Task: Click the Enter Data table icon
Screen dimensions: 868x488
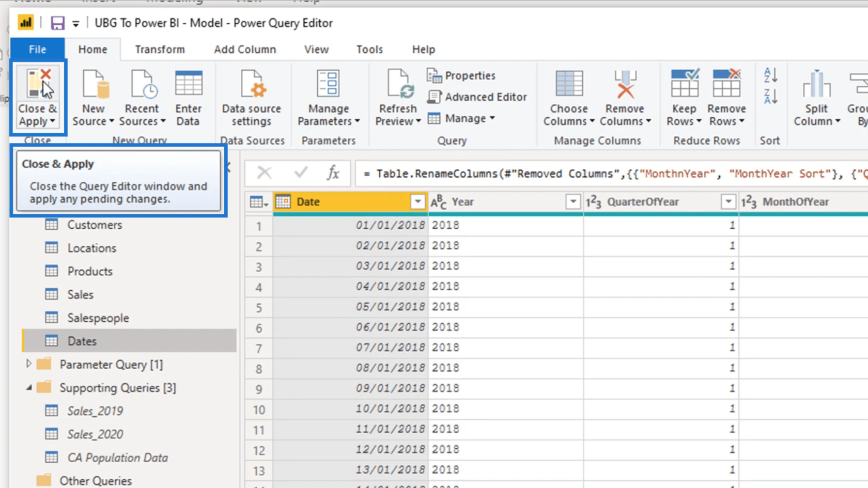Action: pyautogui.click(x=189, y=83)
